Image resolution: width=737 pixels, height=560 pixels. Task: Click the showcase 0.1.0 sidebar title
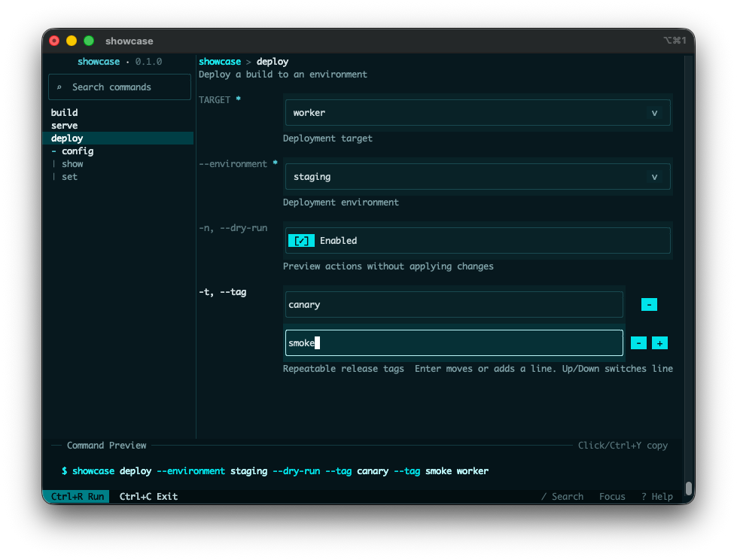point(120,62)
